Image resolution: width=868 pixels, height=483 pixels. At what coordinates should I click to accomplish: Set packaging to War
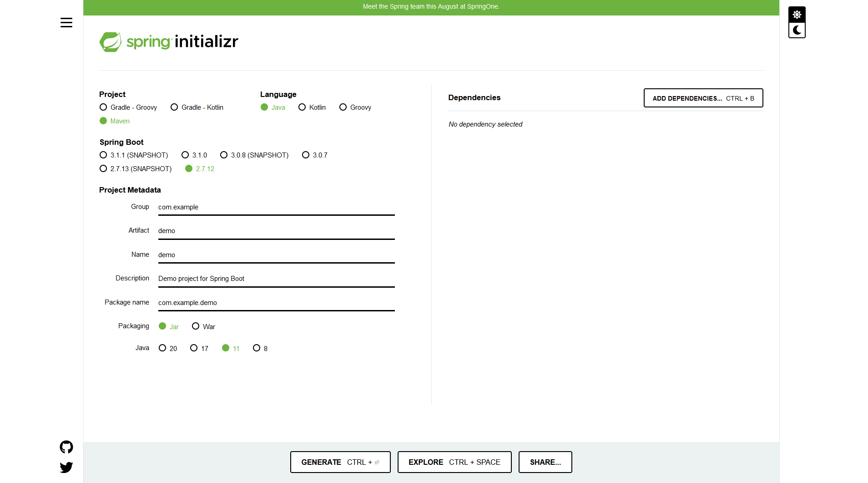point(203,326)
